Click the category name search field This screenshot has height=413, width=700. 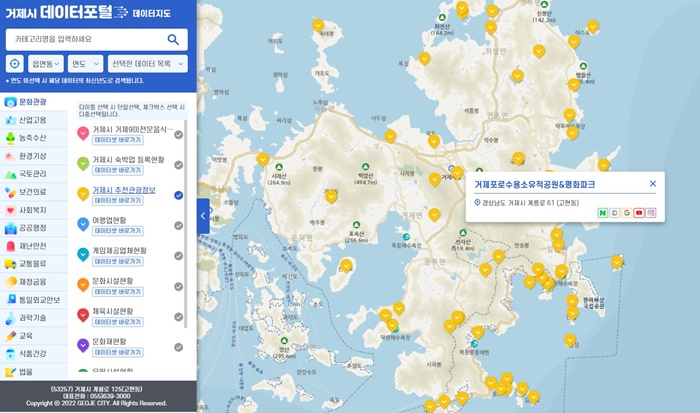coord(85,39)
